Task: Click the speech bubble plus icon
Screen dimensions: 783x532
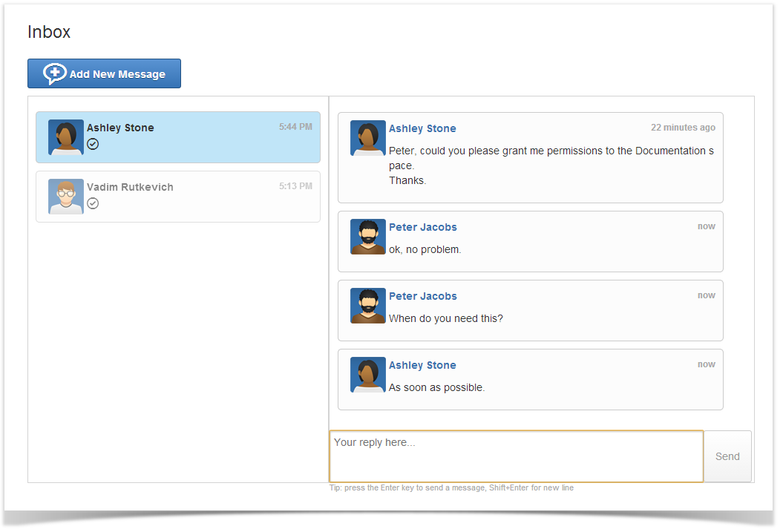Action: pos(54,74)
